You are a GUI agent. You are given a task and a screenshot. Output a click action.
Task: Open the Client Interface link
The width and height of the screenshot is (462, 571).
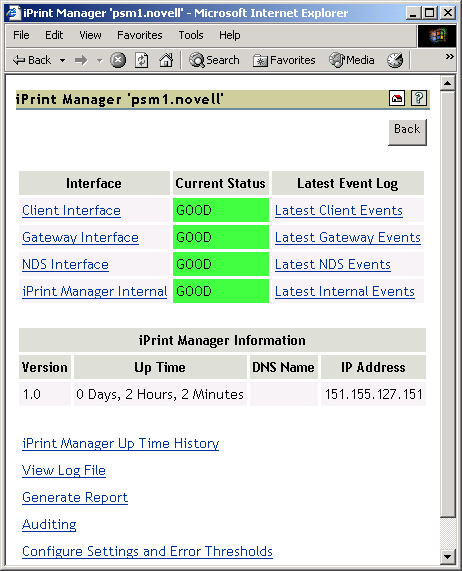71,210
